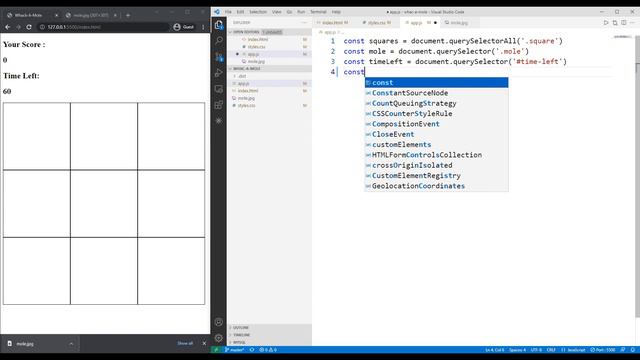Open notifications bell in the status bar
The height and width of the screenshot is (360, 640).
click(633, 350)
